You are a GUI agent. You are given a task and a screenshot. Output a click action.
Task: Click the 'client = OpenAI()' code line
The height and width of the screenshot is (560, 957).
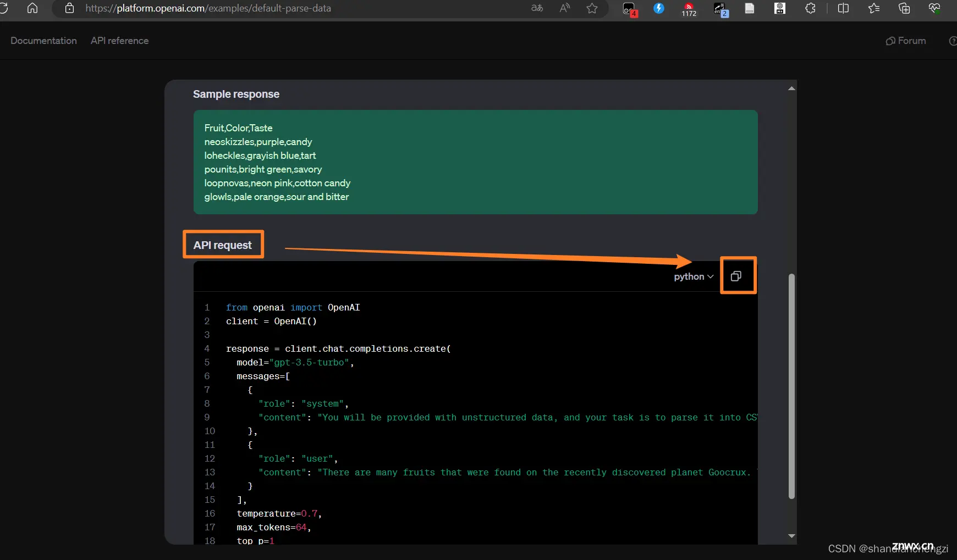(x=271, y=321)
